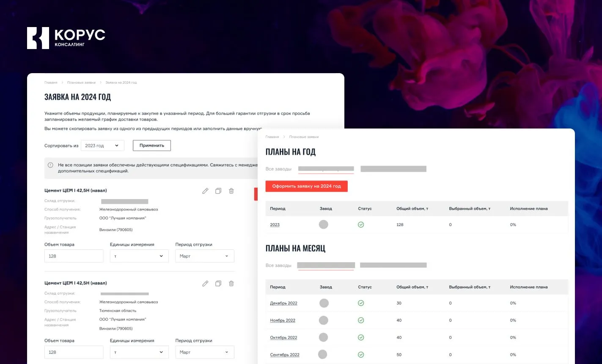
Task: Go to Плановые заявки breadcrumb in application form
Action: tap(81, 82)
